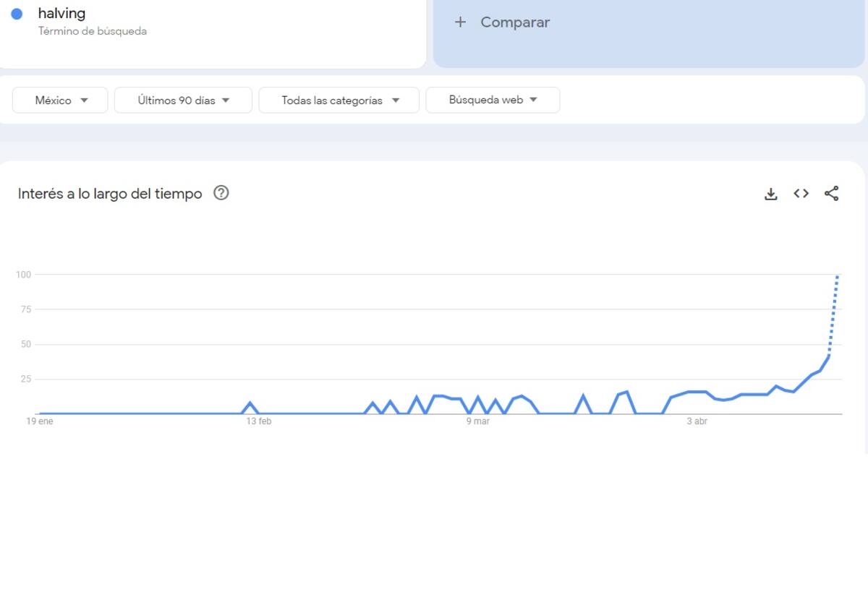Viewport: 868px width, 592px height.
Task: Click the 9 mar date label
Action: pyautogui.click(x=477, y=421)
